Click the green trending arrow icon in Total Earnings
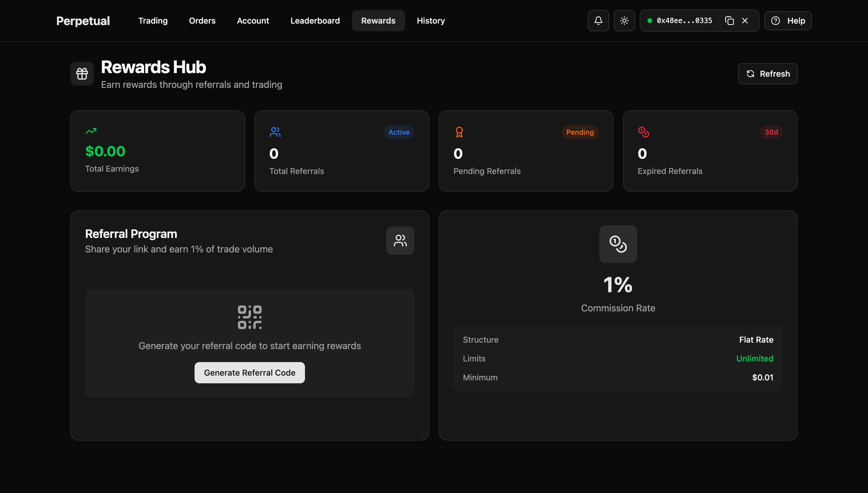Screen dimensions: 868x493 [91, 131]
